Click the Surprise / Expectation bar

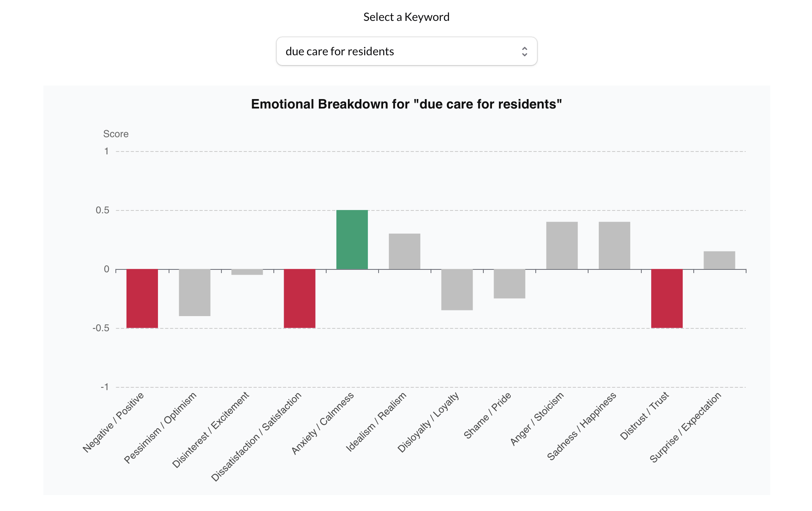click(719, 260)
